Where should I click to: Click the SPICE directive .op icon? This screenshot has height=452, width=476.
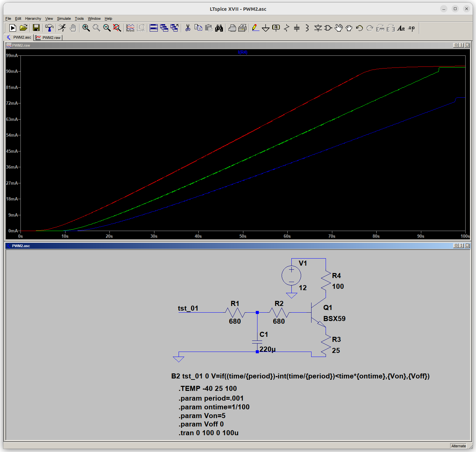(x=412, y=28)
